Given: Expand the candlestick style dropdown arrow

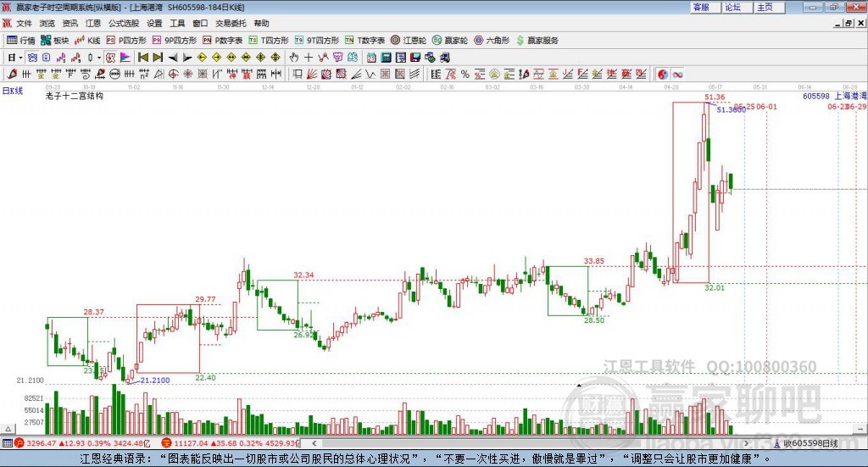Looking at the screenshot, I should pyautogui.click(x=99, y=58).
